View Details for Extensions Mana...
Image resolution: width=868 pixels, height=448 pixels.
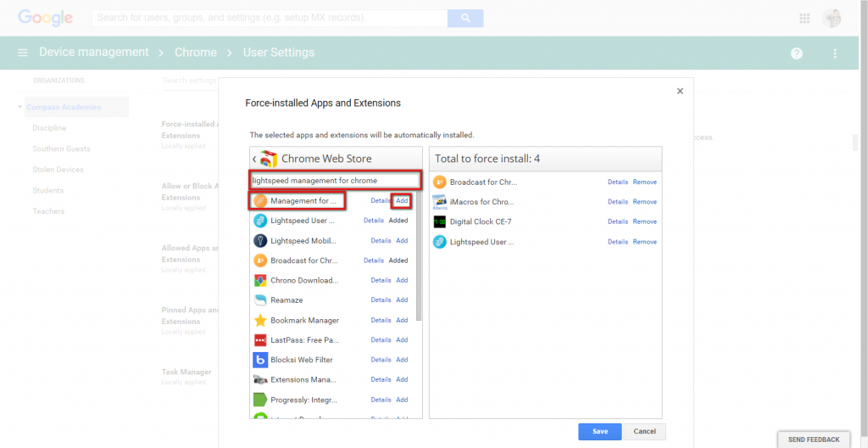point(381,380)
